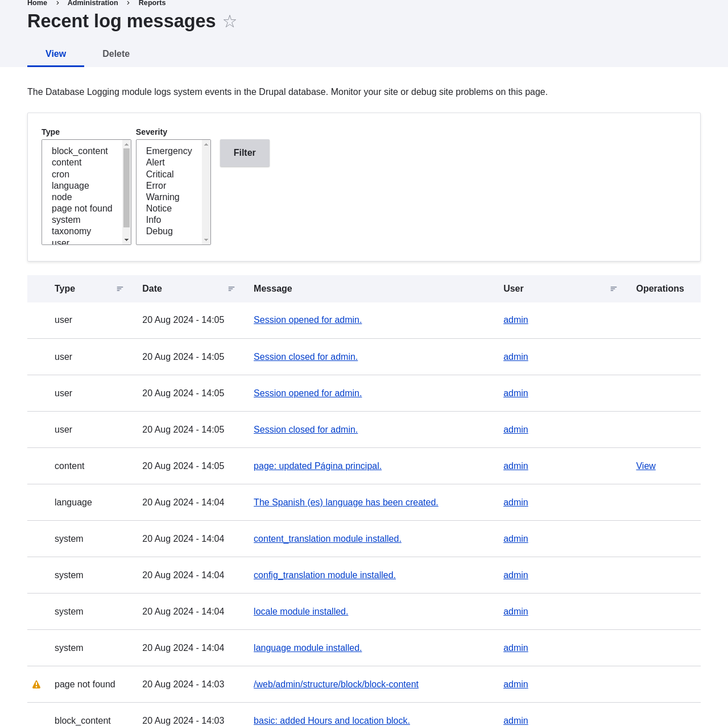The height and width of the screenshot is (726, 728).
Task: Add page to shortcuts with star icon
Action: pos(230,22)
